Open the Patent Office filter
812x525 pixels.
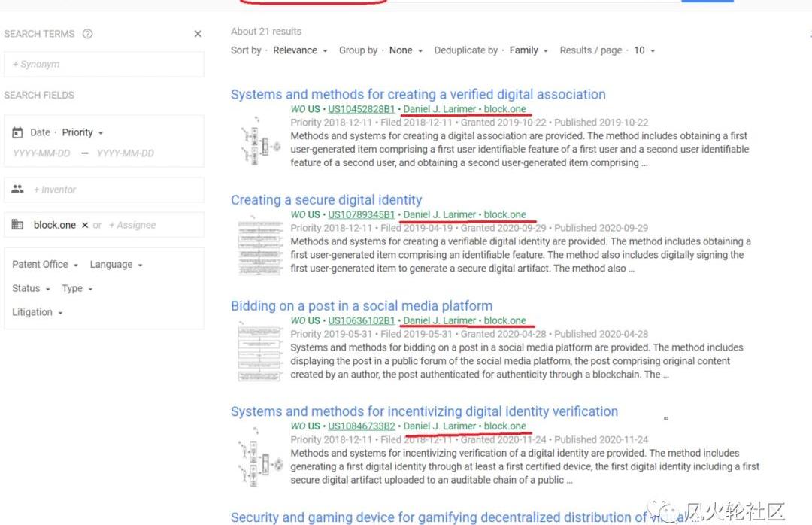(x=45, y=265)
